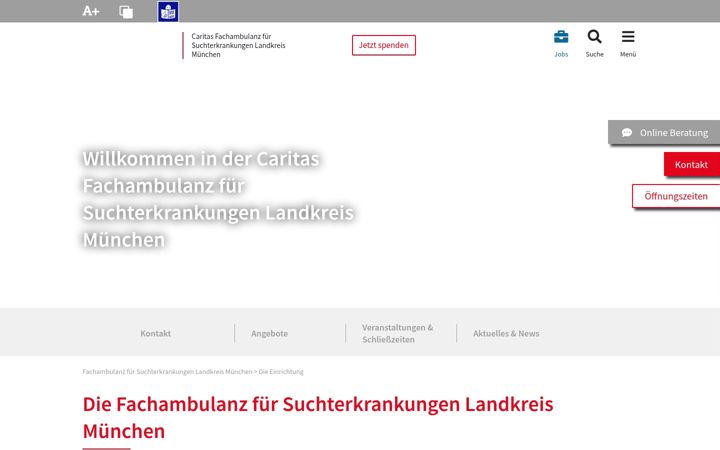Screen dimensions: 720x450
Task: Show Öffnungszeiten via the side button
Action: tap(676, 196)
